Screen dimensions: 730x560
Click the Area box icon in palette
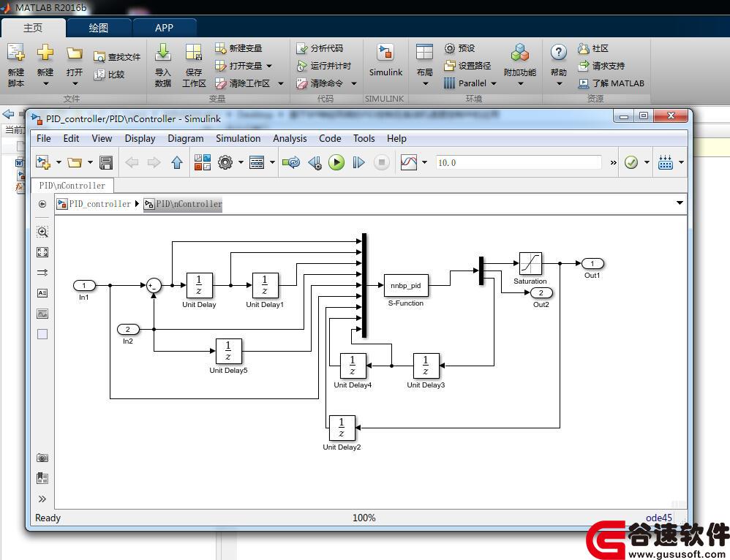coord(42,334)
